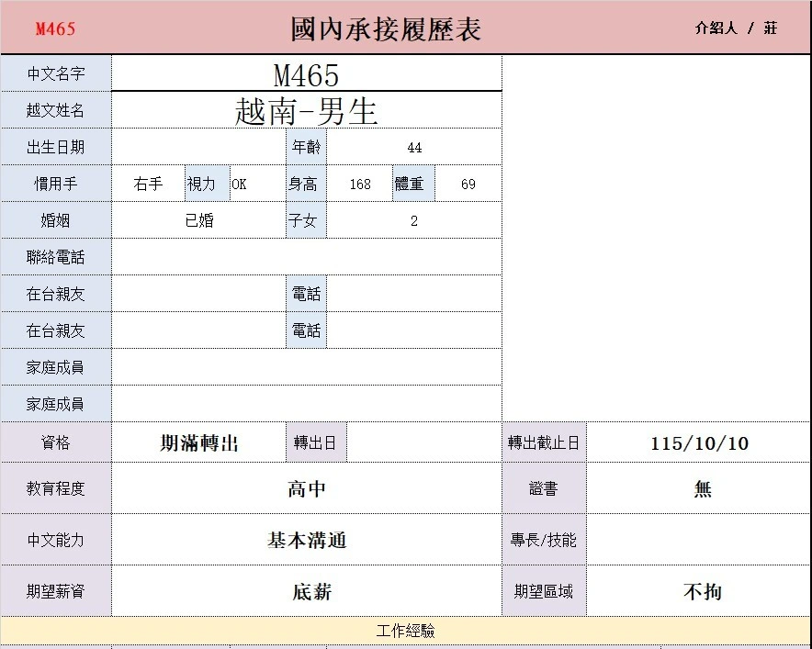This screenshot has height=649, width=812.
Task: Select the 婚姻 label cell
Action: point(56,220)
